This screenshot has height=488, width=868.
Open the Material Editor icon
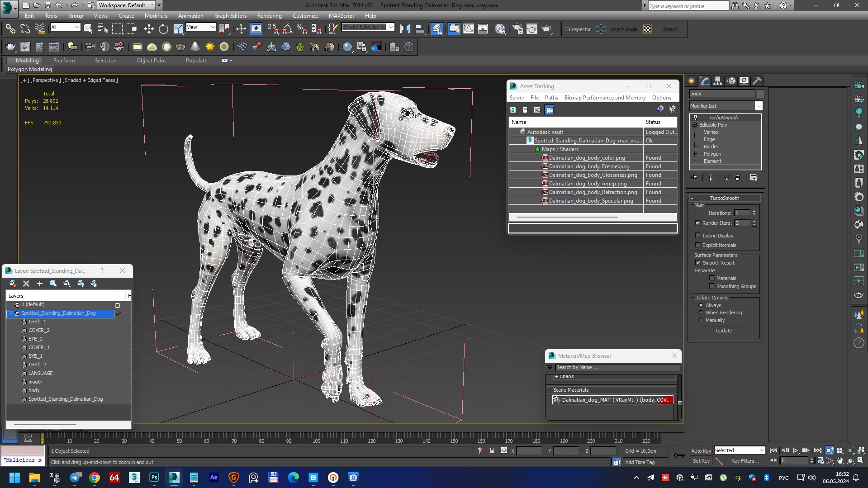(500, 29)
